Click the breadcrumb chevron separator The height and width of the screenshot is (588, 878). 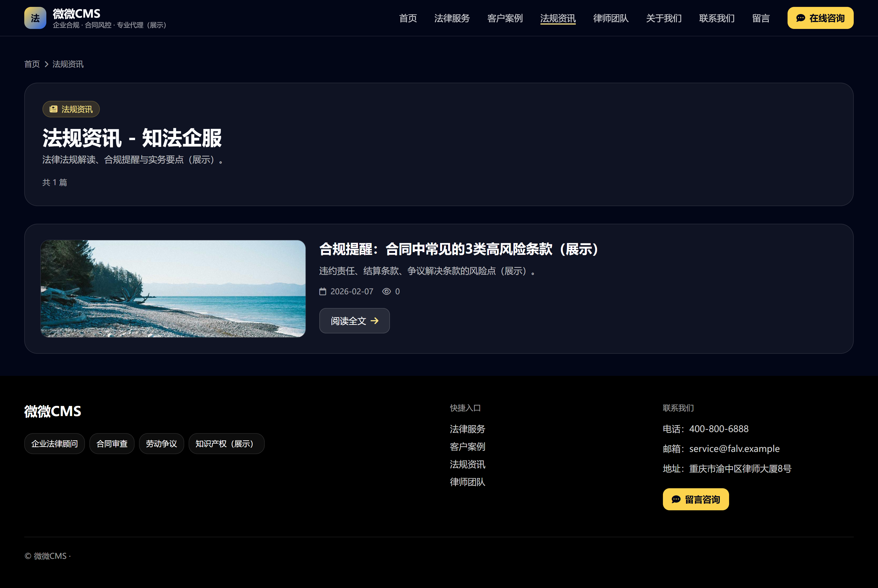click(47, 64)
